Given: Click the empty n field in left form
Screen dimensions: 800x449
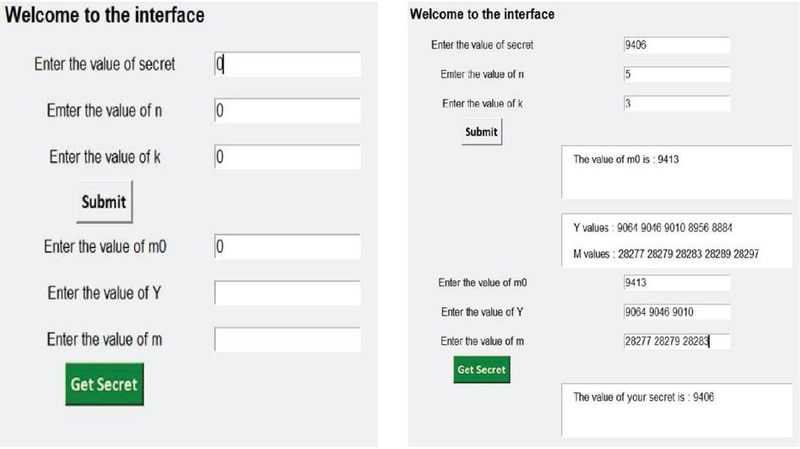Looking at the screenshot, I should 287,111.
